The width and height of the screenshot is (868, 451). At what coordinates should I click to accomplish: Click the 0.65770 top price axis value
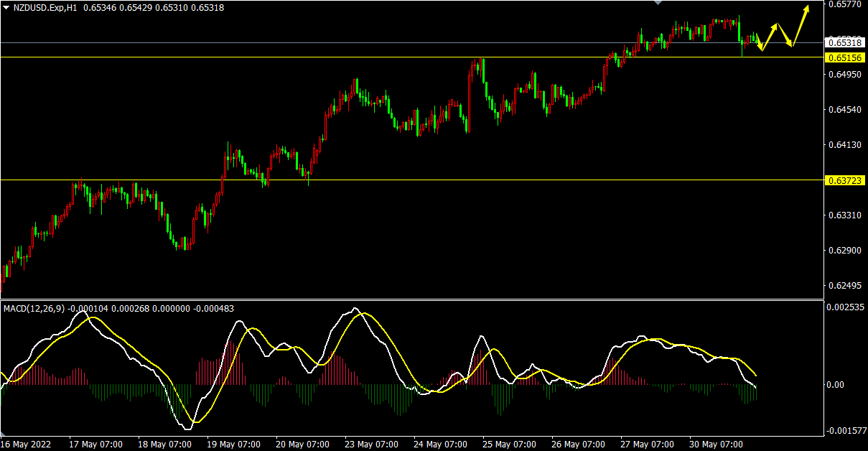pos(844,5)
